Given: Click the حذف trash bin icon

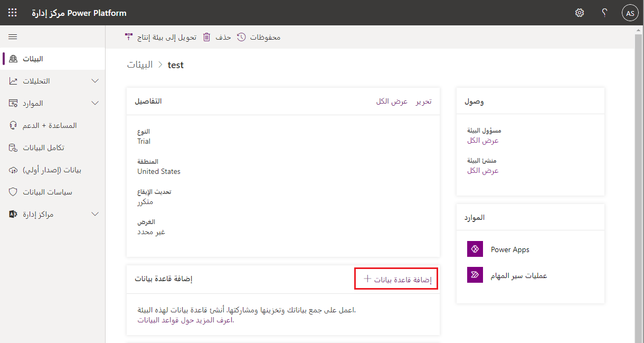Looking at the screenshot, I should tap(207, 37).
